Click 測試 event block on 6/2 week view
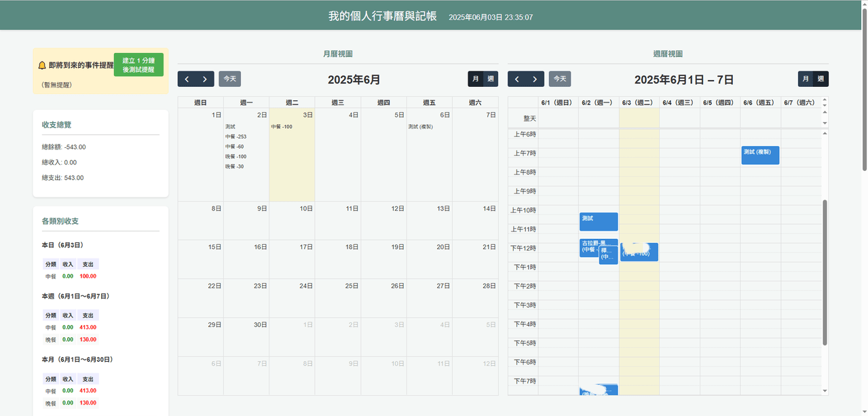 pyautogui.click(x=599, y=222)
